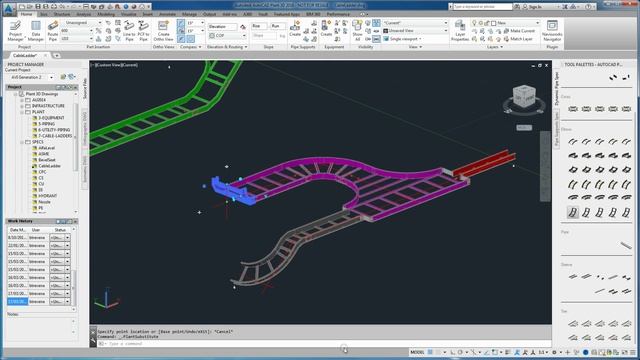Open the Structure ribbon tab
Screen dimensions: 640x360
62,14
